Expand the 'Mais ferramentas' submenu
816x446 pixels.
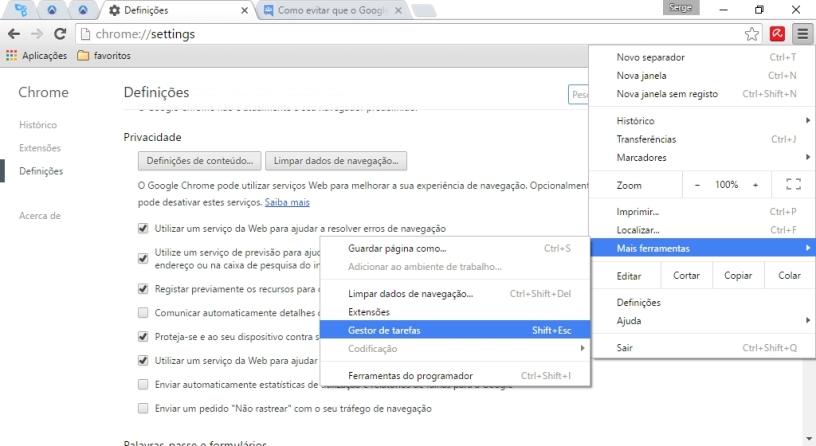click(x=702, y=248)
